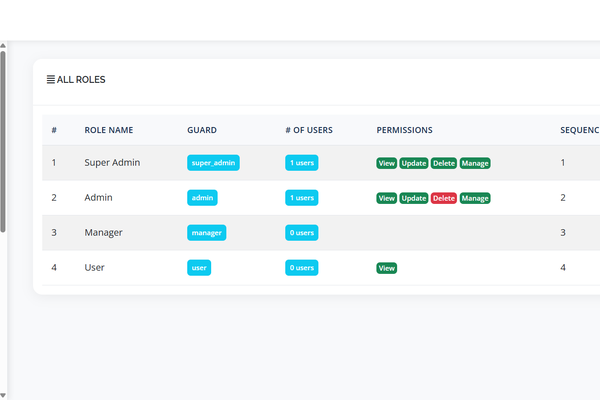
Task: Click the scrollbar up arrow
Action: (3, 46)
